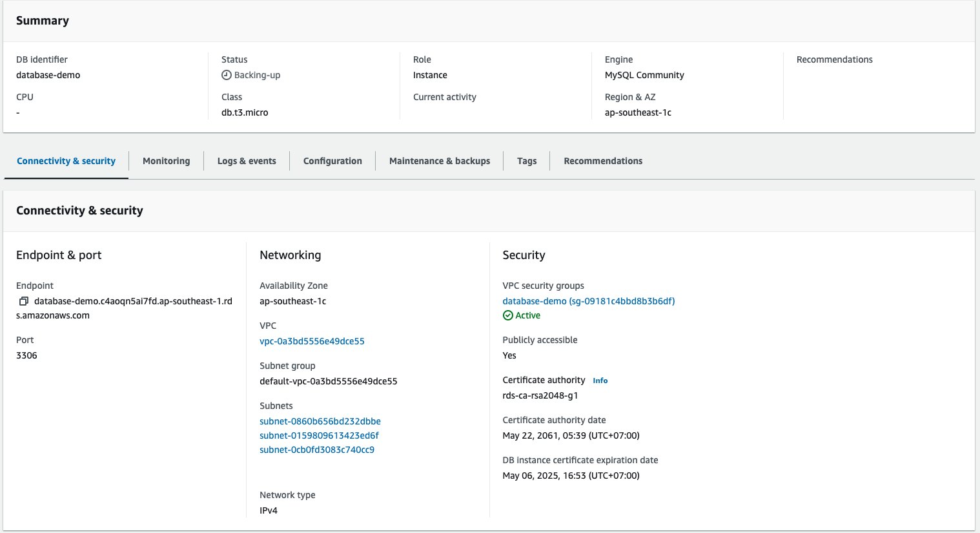Click the Backing-up status clock icon
The height and width of the screenshot is (533, 980).
(226, 75)
